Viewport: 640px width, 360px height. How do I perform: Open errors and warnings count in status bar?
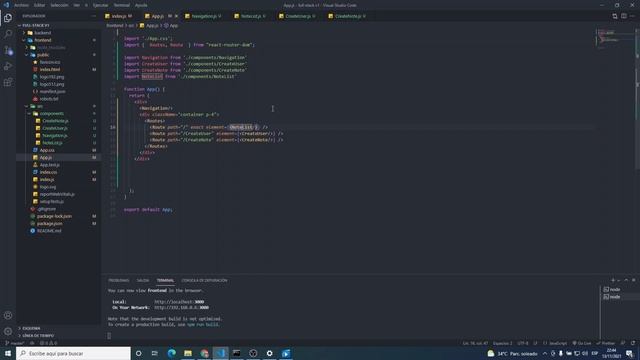click(x=48, y=343)
